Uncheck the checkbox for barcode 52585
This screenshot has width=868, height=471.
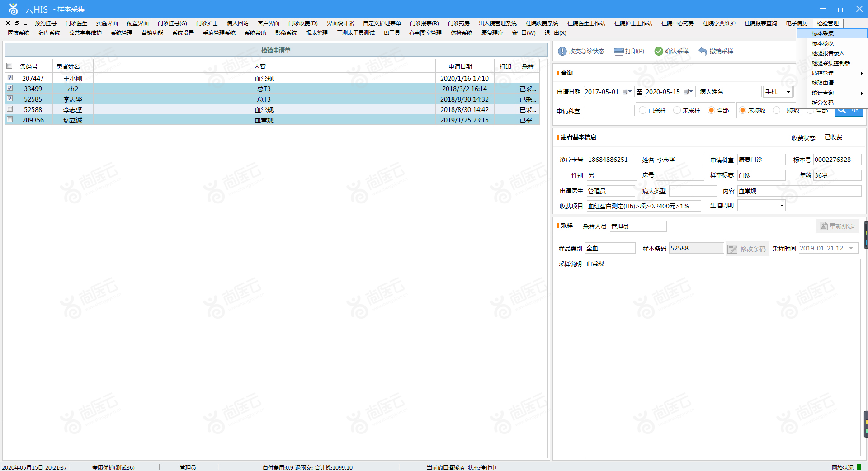click(9, 99)
